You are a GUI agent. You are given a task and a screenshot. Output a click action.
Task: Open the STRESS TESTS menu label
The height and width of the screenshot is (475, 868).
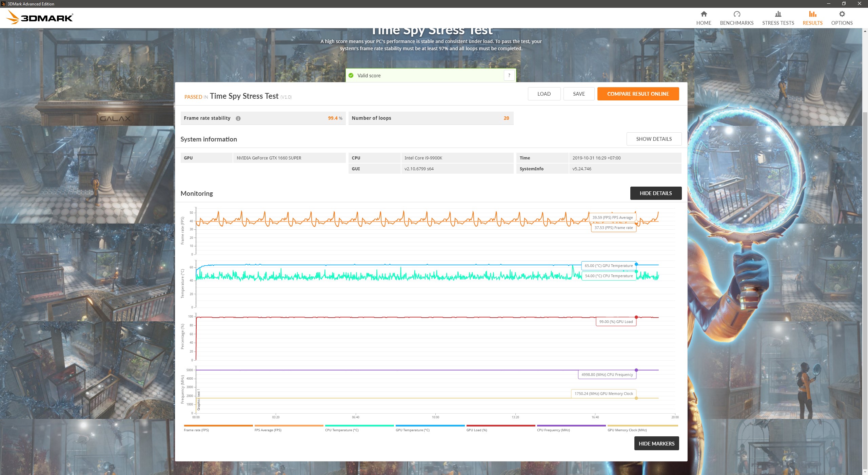778,23
